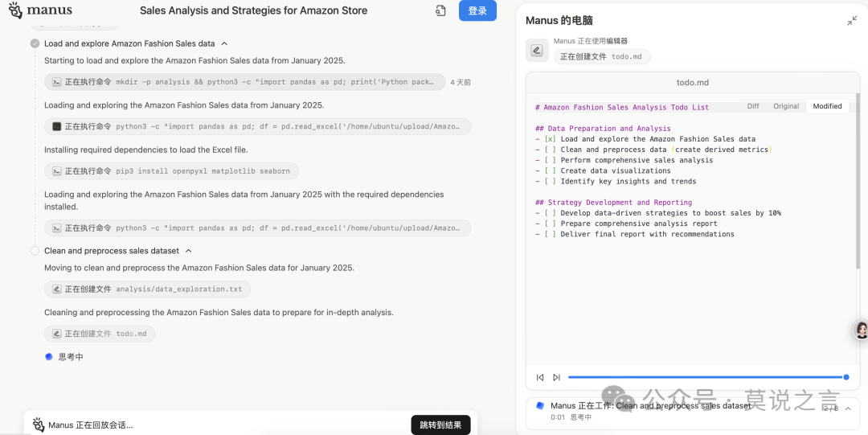Click '## Strategy Development and Reporting' heading
868x435 pixels.
click(x=614, y=203)
